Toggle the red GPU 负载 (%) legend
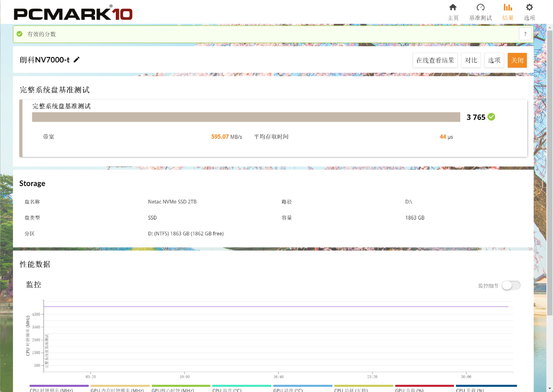 click(x=424, y=388)
